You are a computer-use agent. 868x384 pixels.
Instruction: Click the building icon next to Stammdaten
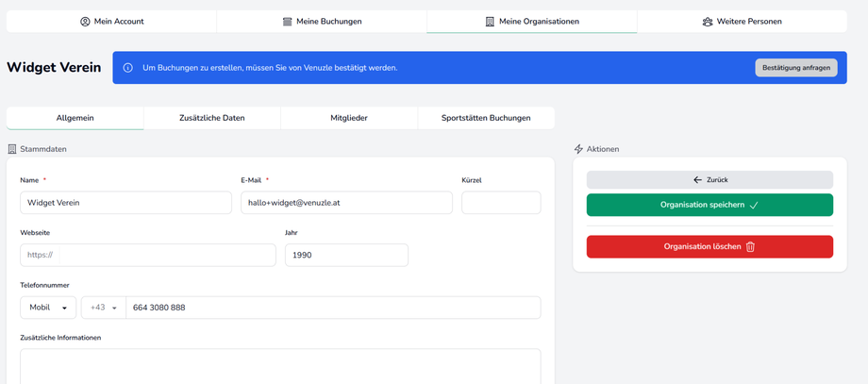pos(12,149)
